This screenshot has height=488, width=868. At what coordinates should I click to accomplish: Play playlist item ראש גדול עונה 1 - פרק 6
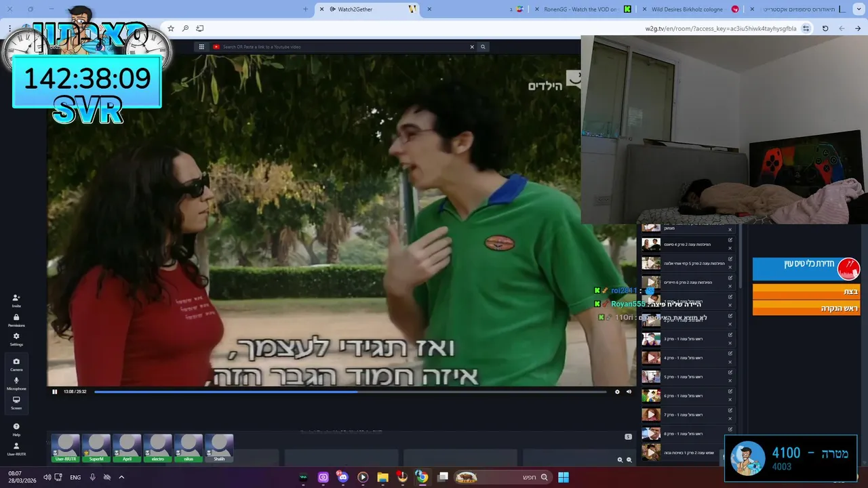[651, 396]
